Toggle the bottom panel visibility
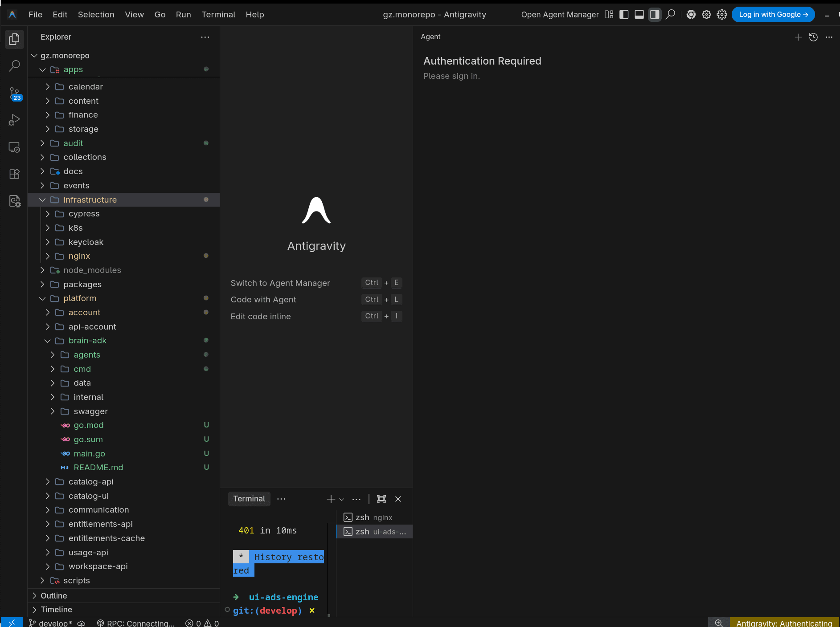The width and height of the screenshot is (840, 627). (x=639, y=14)
